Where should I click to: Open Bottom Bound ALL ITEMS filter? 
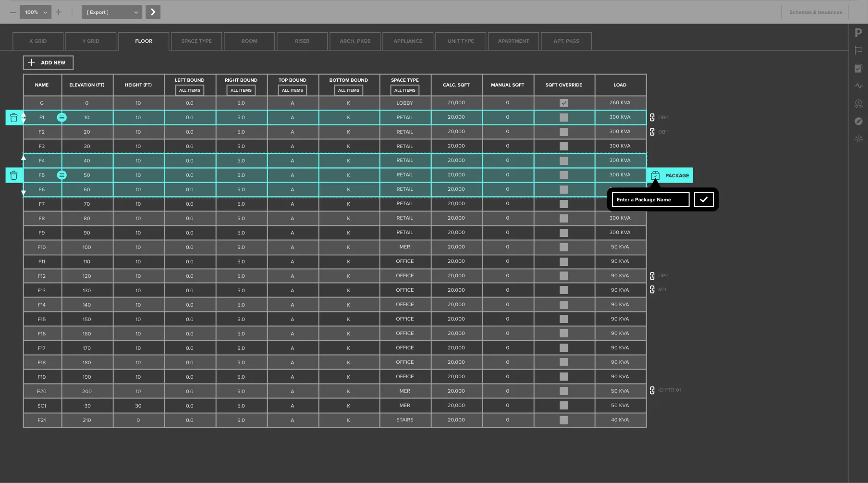click(349, 90)
